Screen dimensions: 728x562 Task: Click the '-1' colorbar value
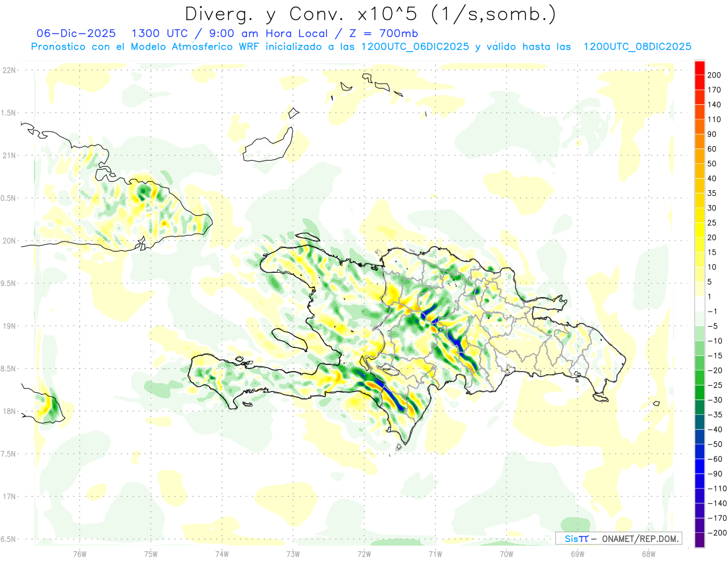(713, 311)
